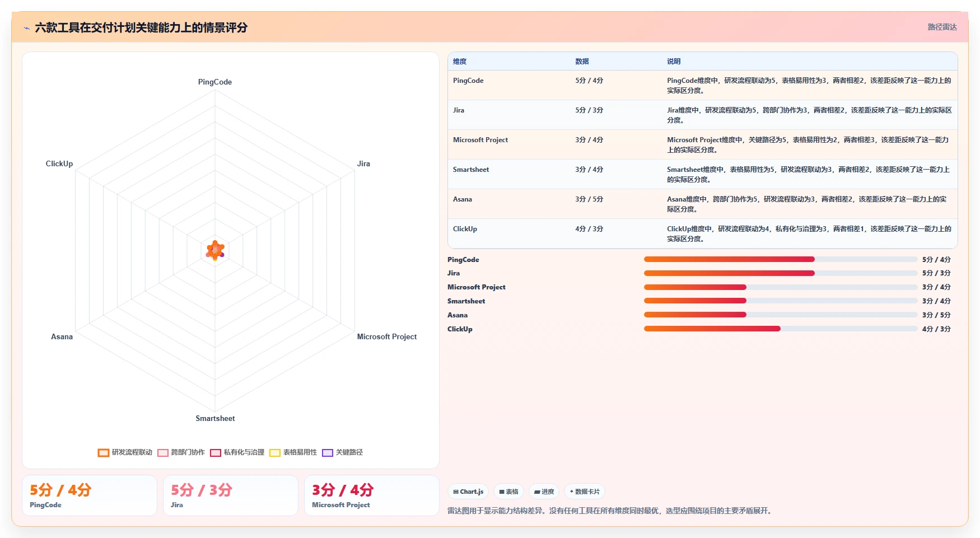Click the 3分 / 5分 value beside Asana bar
This screenshot has height=538, width=980.
936,315
